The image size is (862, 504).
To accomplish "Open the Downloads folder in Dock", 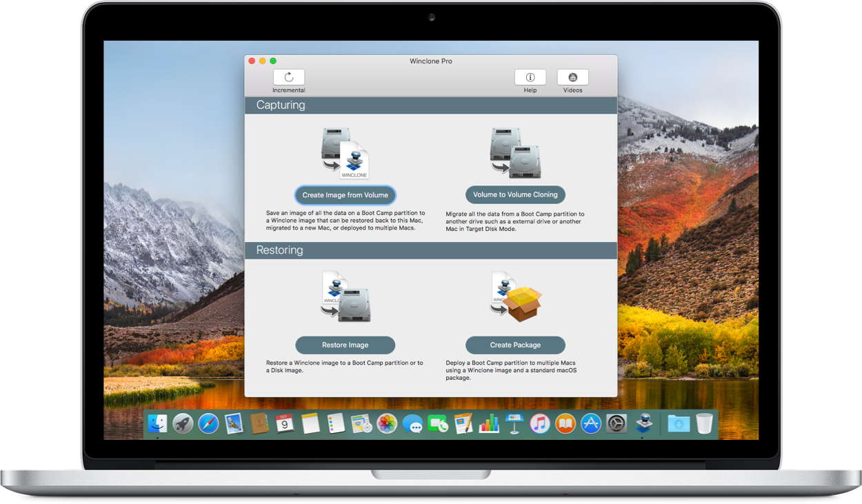I will [x=679, y=423].
